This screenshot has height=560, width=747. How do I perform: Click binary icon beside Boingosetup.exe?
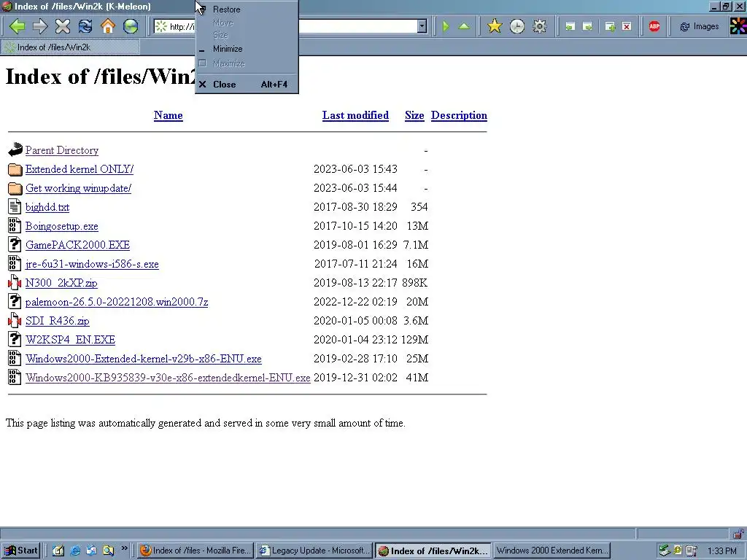click(15, 226)
